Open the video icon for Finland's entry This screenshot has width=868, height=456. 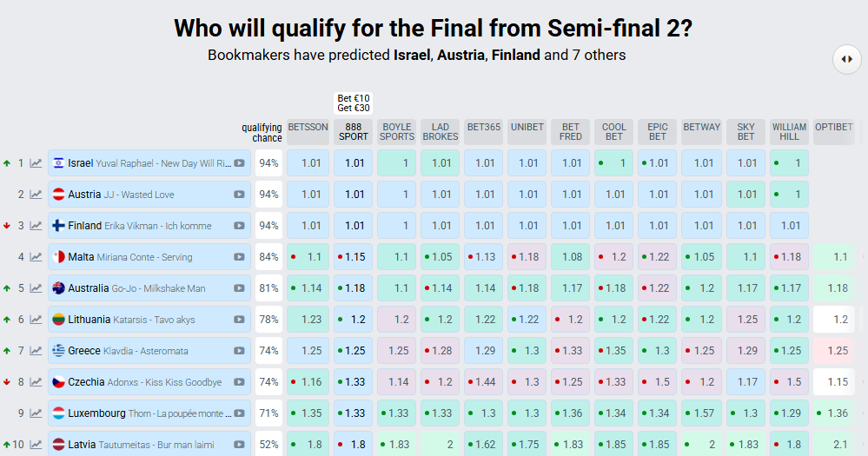(x=239, y=226)
